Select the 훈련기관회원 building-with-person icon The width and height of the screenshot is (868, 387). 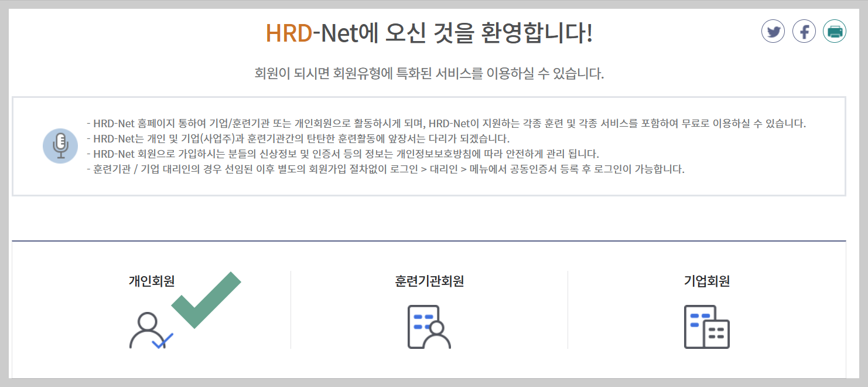(429, 327)
